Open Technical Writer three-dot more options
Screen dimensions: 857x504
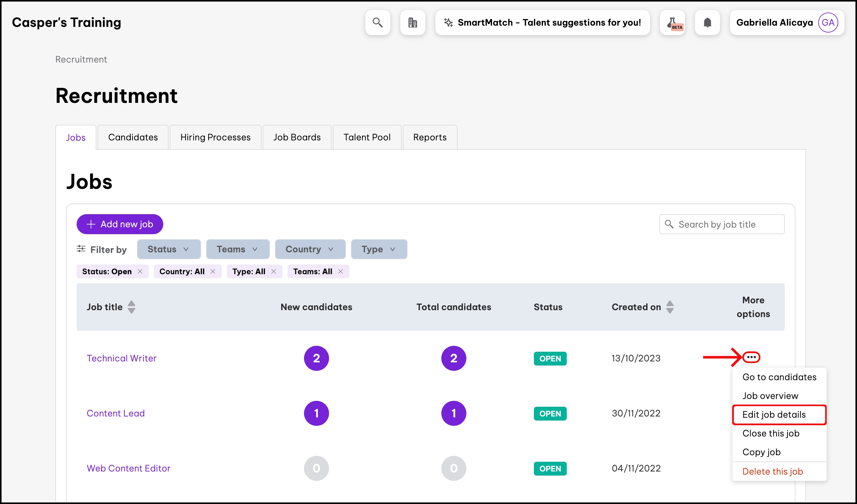click(751, 357)
